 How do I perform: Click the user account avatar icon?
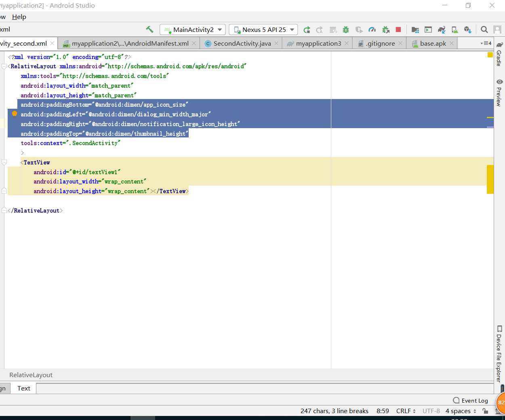point(497,30)
